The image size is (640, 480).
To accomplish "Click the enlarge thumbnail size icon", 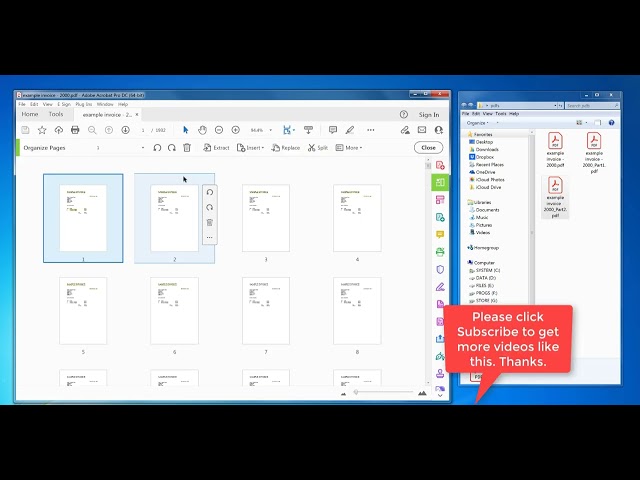I will pos(422,393).
